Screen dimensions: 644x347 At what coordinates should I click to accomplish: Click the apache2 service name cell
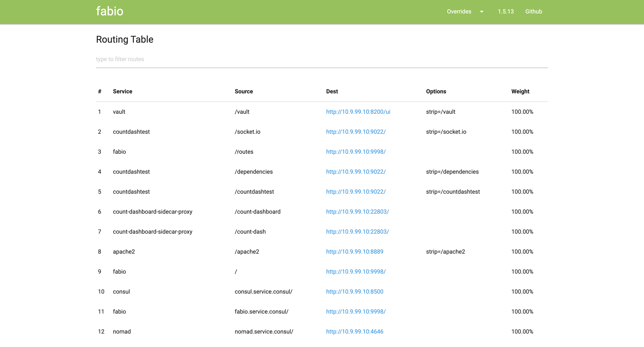pos(124,252)
